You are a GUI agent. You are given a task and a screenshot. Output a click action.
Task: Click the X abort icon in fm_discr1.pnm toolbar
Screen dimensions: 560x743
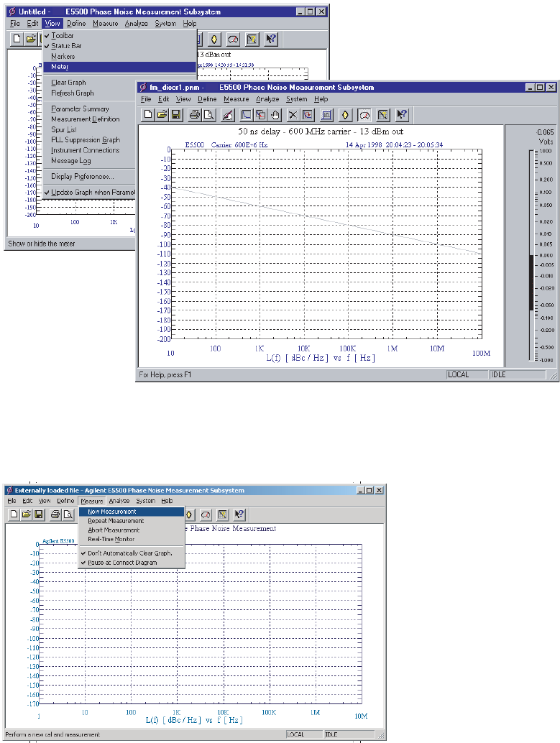[x=293, y=114]
